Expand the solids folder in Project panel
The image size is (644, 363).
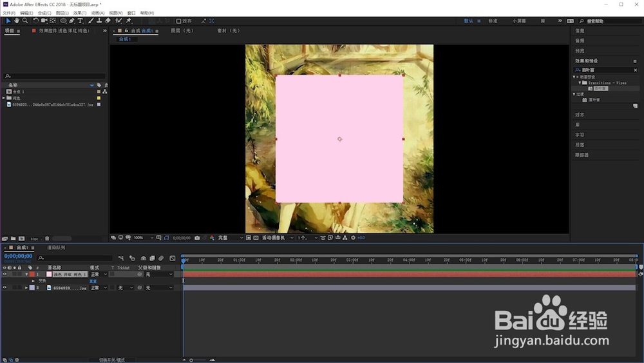click(4, 98)
